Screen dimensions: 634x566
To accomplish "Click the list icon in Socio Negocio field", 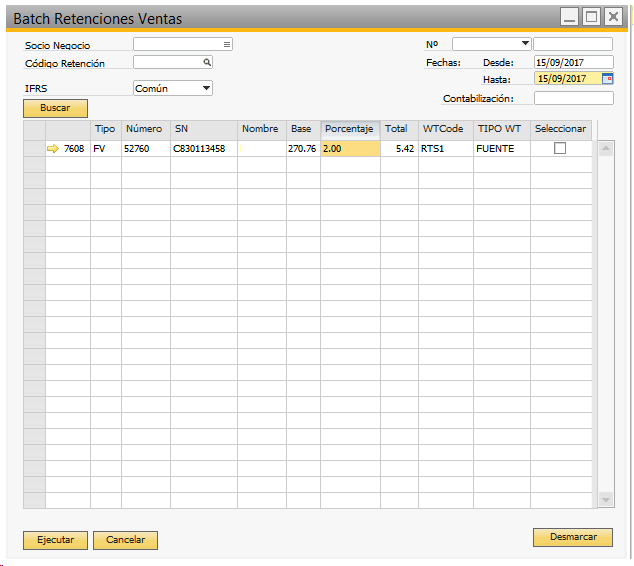I will pos(227,44).
